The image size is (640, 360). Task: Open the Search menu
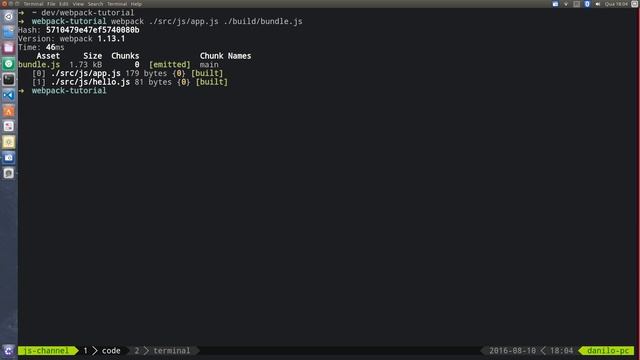pos(96,4)
